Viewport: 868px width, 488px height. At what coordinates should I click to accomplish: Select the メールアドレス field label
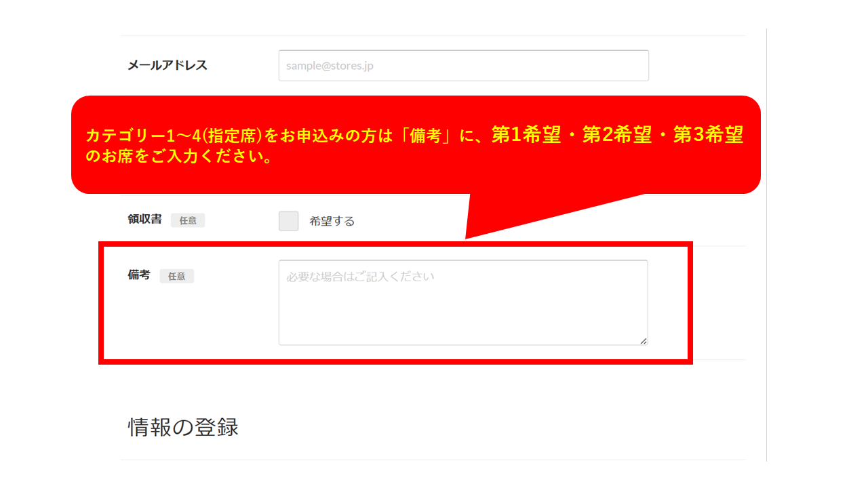[x=167, y=66]
